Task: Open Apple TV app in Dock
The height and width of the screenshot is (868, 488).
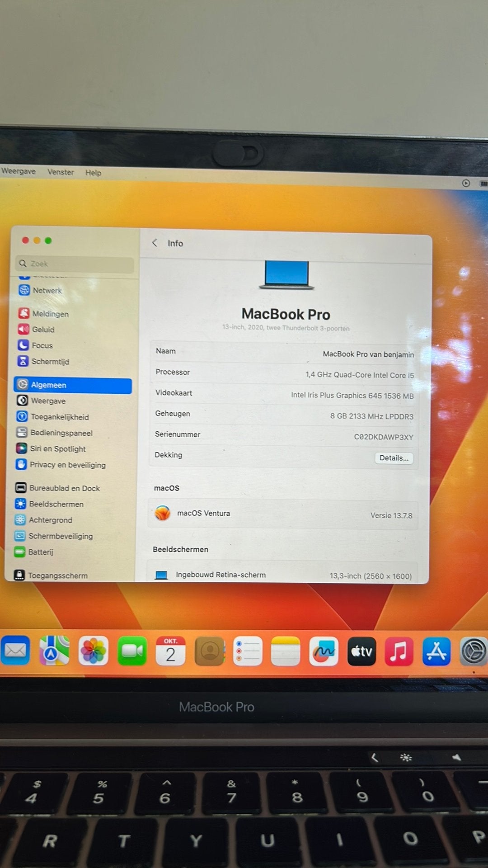Action: [x=361, y=651]
